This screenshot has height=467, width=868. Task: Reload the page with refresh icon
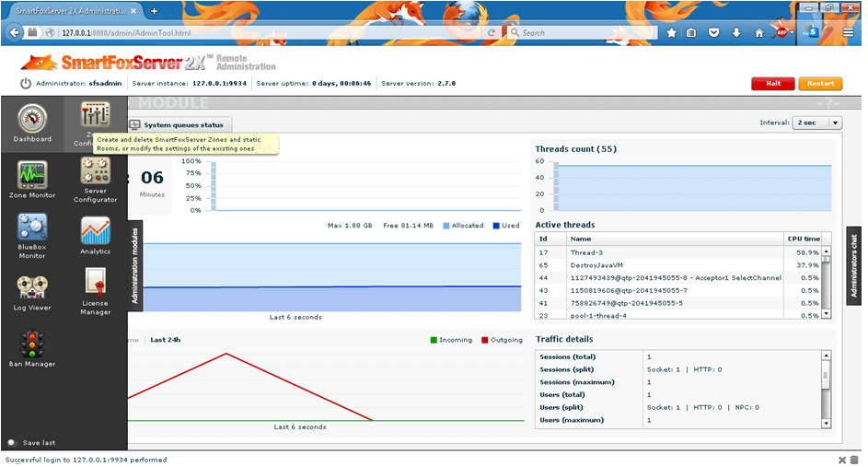point(491,32)
